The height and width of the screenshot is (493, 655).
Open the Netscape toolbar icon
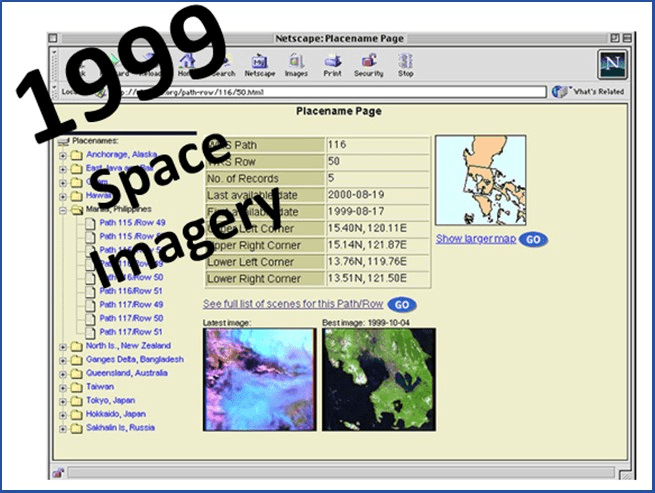click(x=260, y=63)
